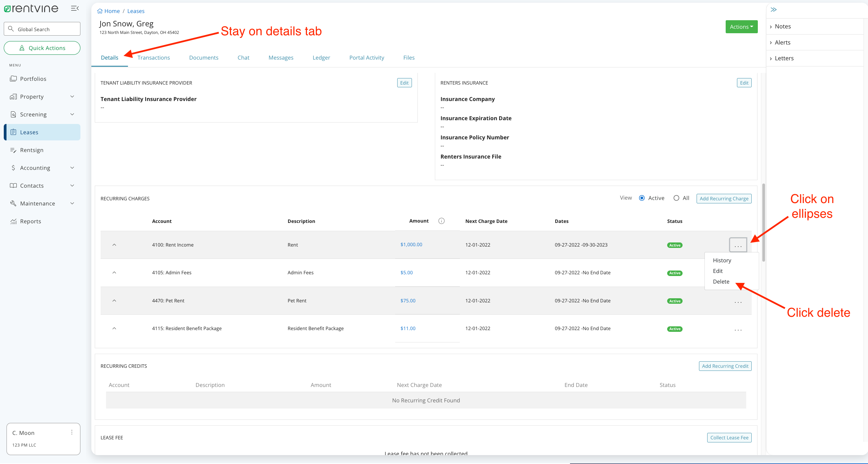Select Delete from the context menu
The width and height of the screenshot is (868, 464).
click(721, 281)
